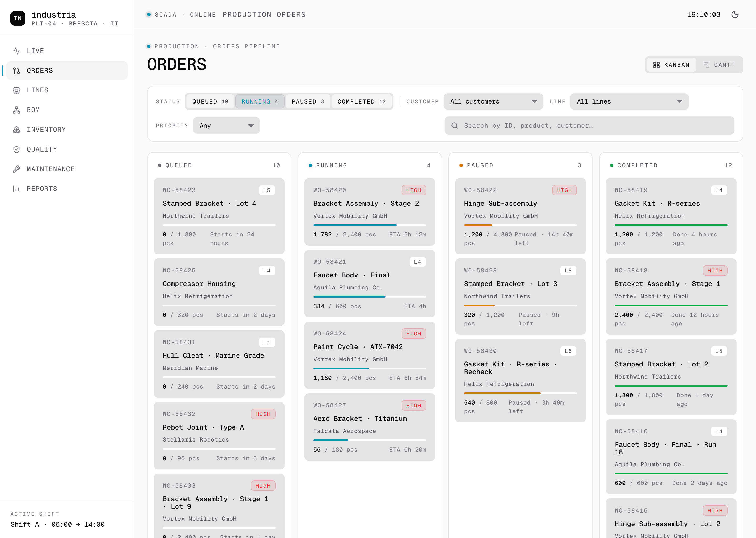This screenshot has width=756, height=538.
Task: Click the Reports bar chart icon
Action: click(17, 189)
